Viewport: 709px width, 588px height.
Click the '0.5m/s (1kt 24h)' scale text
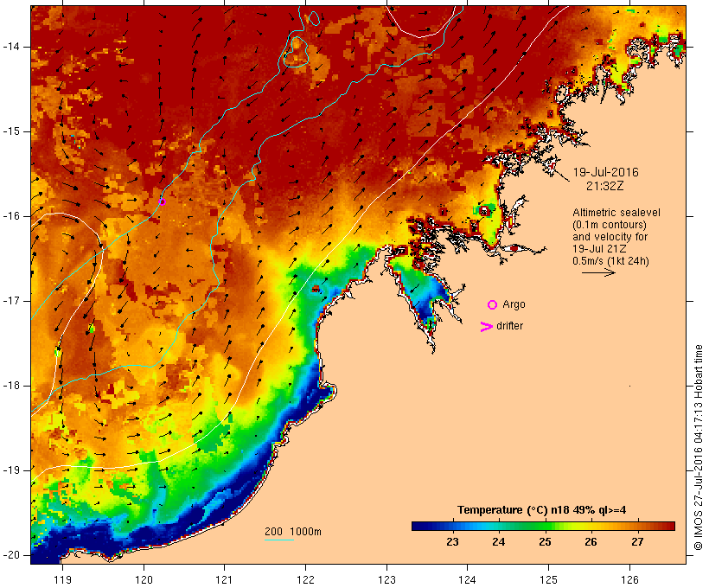(610, 261)
